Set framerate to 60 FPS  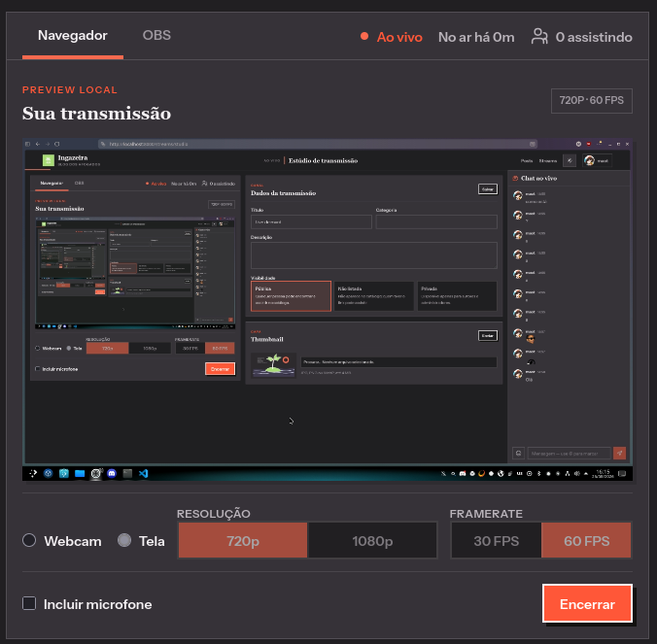tap(586, 540)
